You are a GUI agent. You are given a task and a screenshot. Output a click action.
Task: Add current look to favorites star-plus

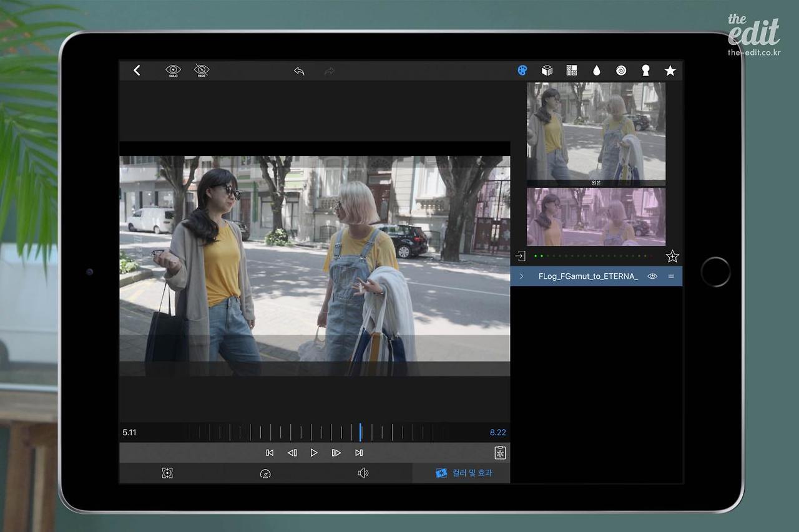(672, 256)
